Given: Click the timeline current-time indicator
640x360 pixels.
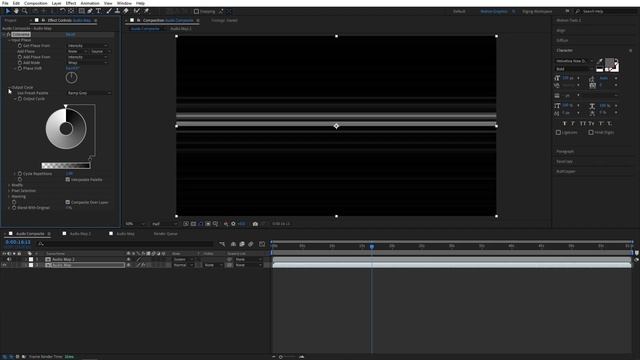Looking at the screenshot, I should [x=371, y=247].
